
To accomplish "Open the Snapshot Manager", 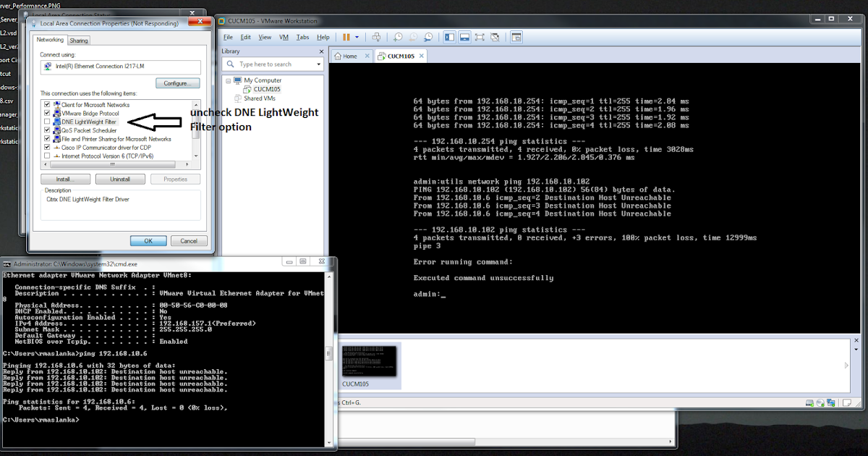I will pyautogui.click(x=428, y=36).
